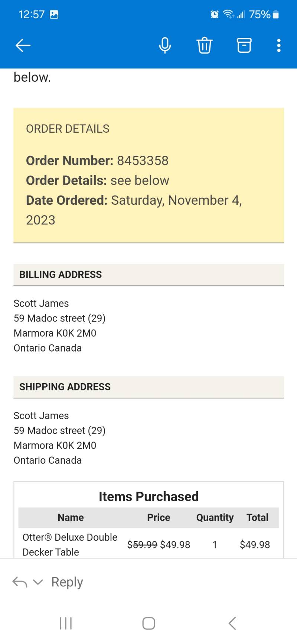This screenshot has width=297, height=644.
Task: Tap the Billing Address section header
Action: pos(148,275)
